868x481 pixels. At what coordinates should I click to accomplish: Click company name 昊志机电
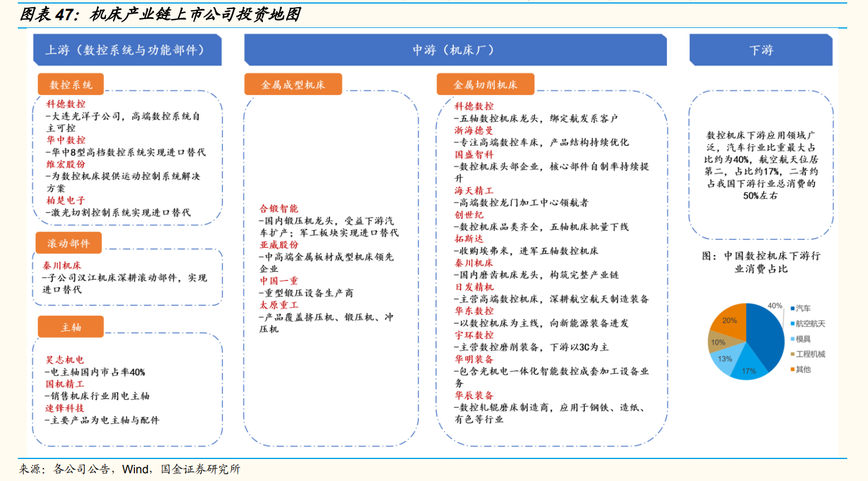[65, 360]
